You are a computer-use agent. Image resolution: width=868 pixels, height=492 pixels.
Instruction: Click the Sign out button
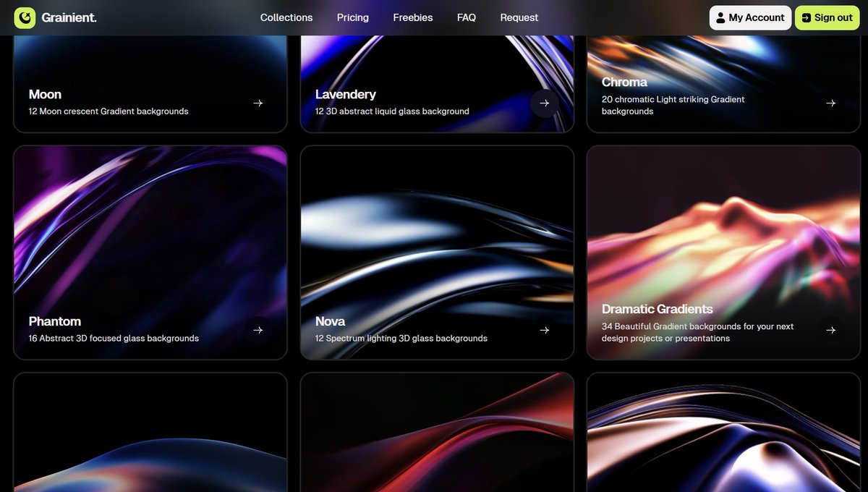827,18
